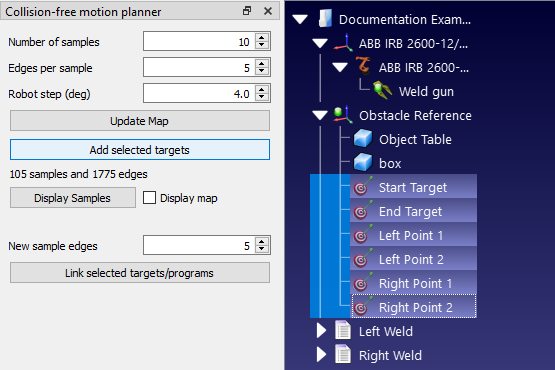Image resolution: width=555 pixels, height=370 pixels.
Task: Click the Start Target bullseye icon
Action: (363, 186)
